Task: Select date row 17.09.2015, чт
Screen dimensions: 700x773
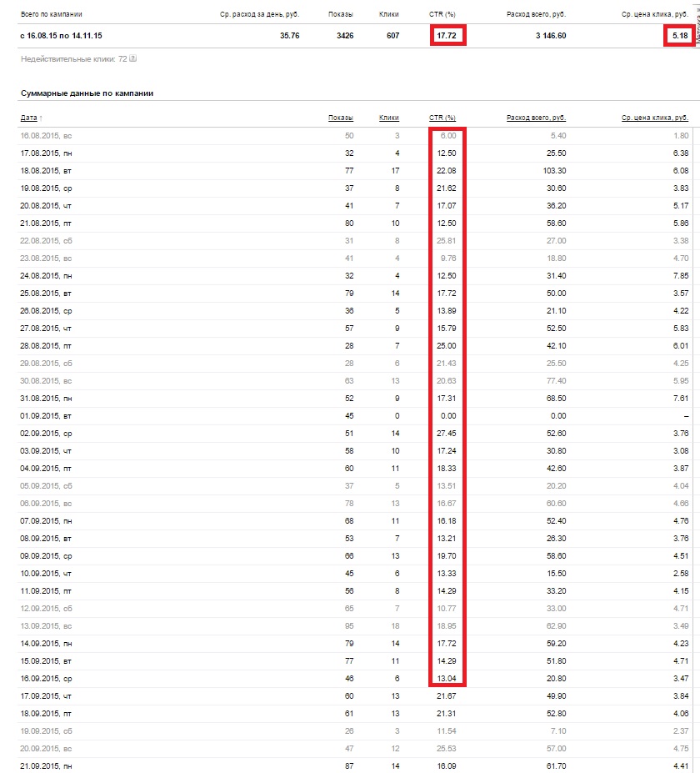Action: (355, 695)
